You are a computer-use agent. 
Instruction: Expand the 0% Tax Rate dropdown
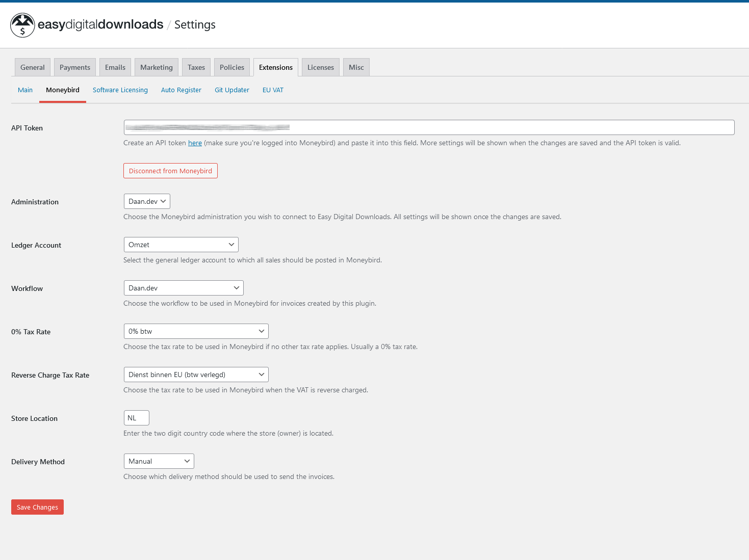[x=196, y=331]
